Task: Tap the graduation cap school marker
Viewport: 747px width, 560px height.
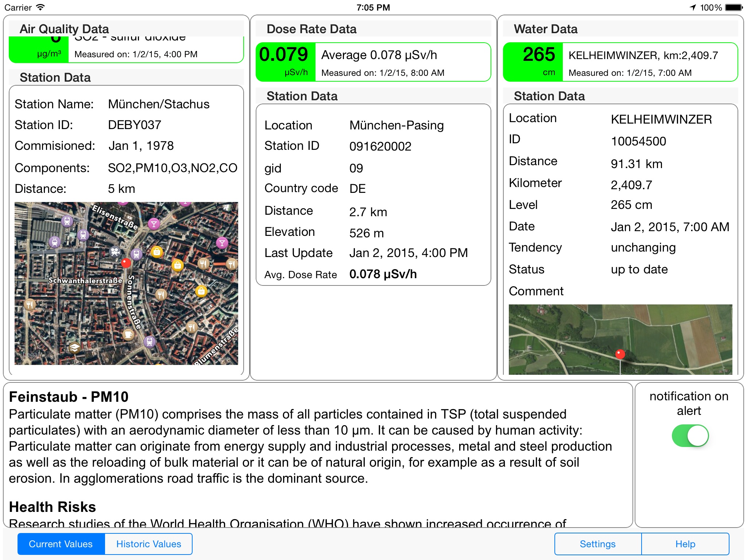Action: click(x=75, y=347)
